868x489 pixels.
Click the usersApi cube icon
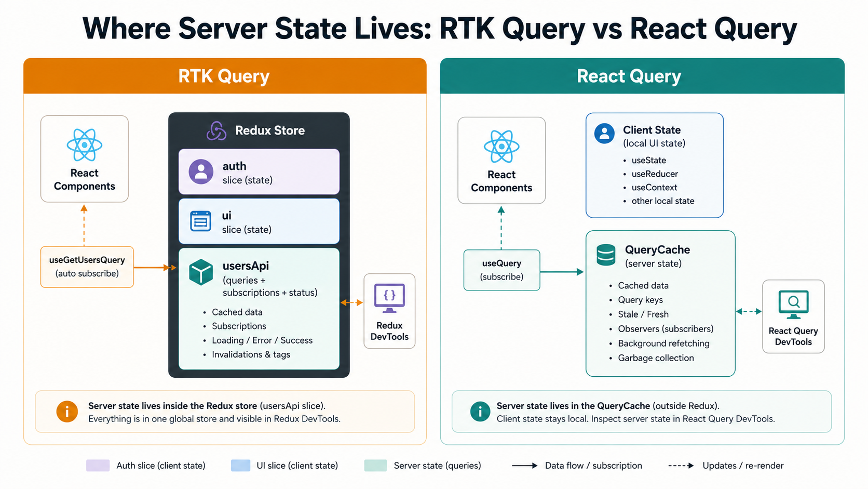coord(201,272)
